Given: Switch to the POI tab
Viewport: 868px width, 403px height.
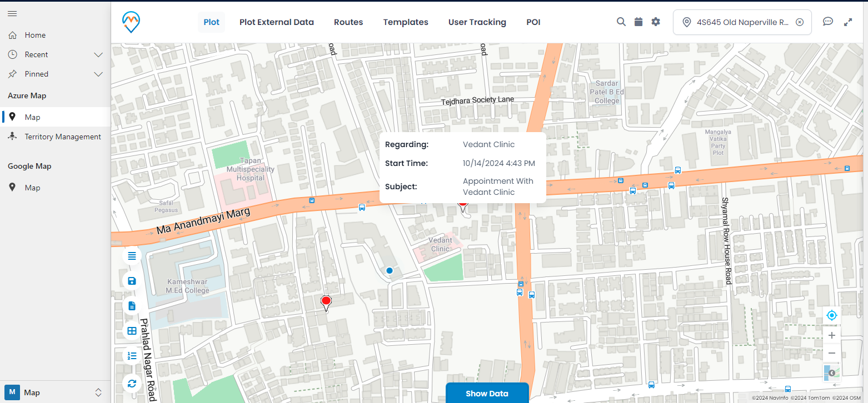Looking at the screenshot, I should tap(533, 22).
